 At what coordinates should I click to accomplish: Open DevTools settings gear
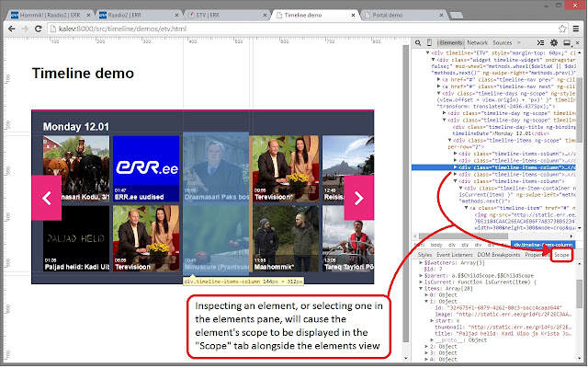554,43
